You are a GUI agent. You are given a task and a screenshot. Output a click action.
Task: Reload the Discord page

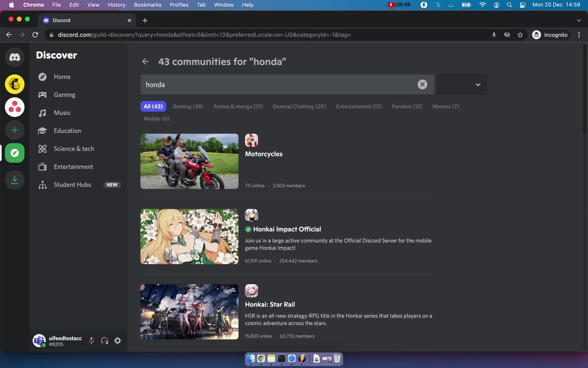coord(35,35)
